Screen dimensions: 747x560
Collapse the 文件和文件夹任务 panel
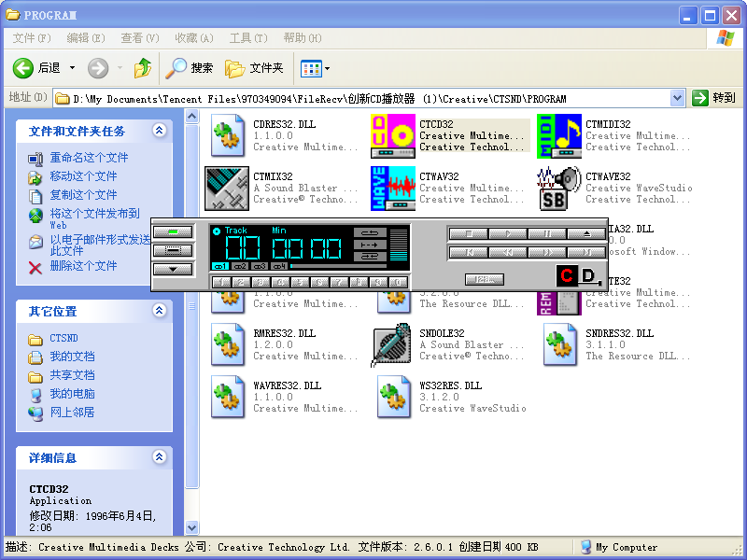(159, 131)
